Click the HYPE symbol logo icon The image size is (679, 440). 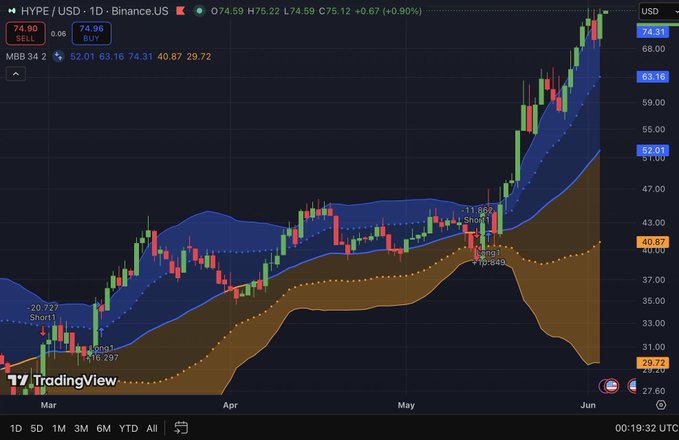pos(12,11)
